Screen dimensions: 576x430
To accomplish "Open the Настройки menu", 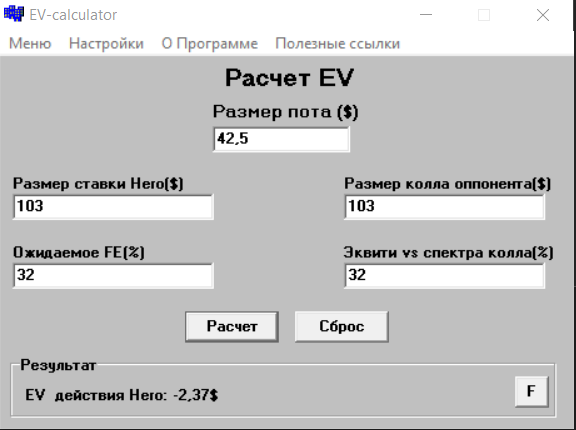I will coord(106,44).
